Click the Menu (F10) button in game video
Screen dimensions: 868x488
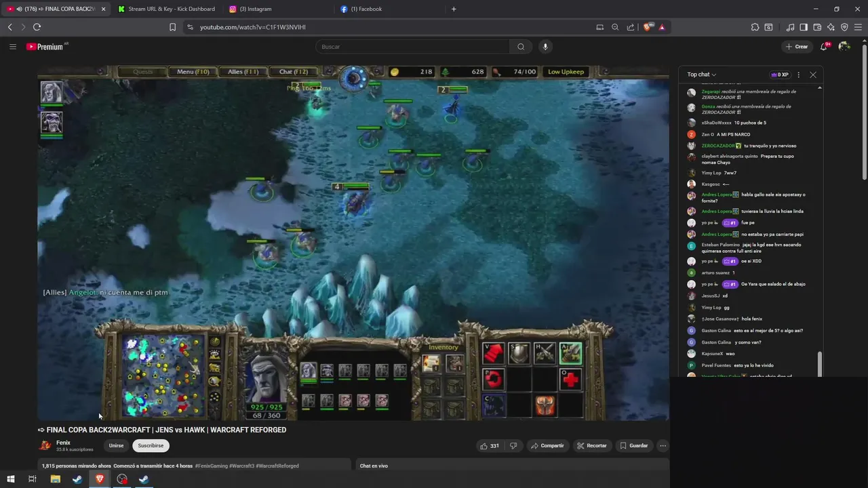click(x=193, y=72)
